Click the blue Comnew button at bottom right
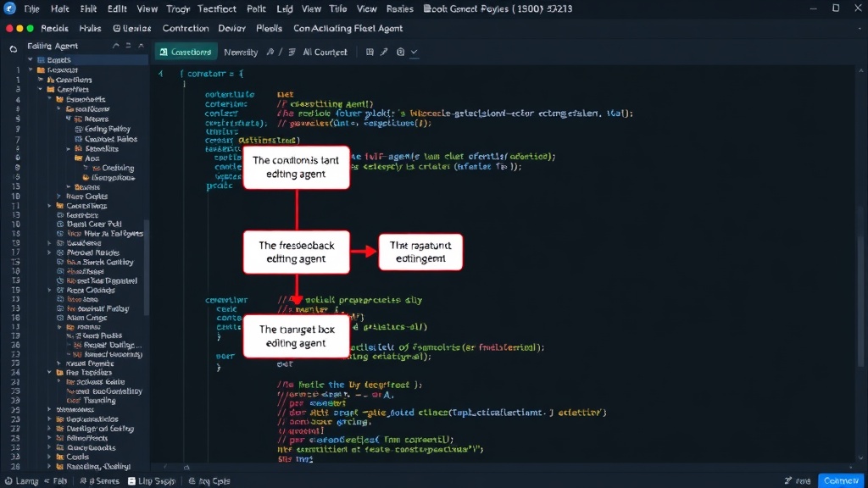 coord(840,481)
